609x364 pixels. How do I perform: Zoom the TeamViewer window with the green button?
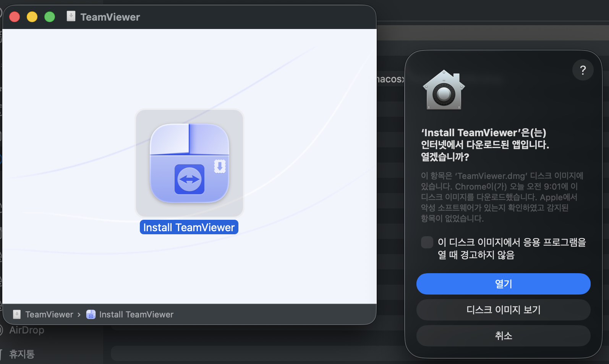coord(50,17)
